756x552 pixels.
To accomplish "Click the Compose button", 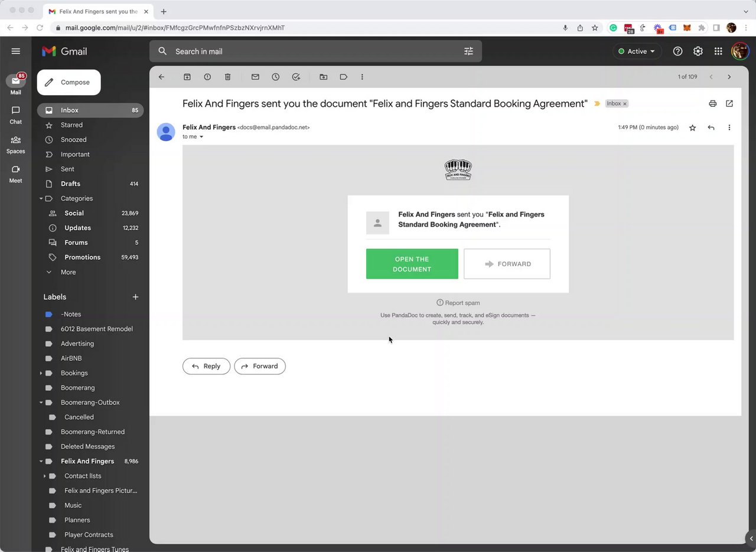I will pyautogui.click(x=69, y=82).
